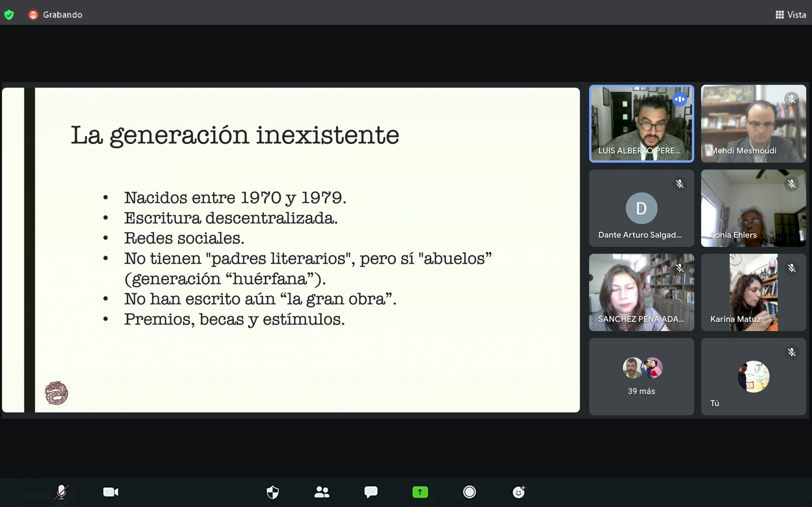
Task: Click the shared slide presentation area
Action: (291, 250)
